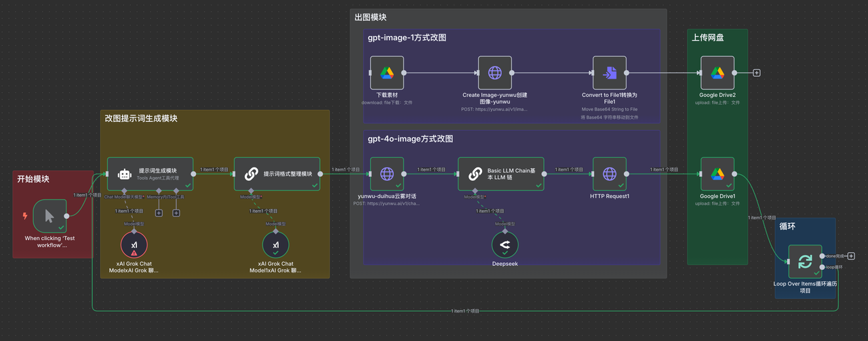Click the Model connector under Basic LLM Chain
868x341 pixels.
(474, 191)
